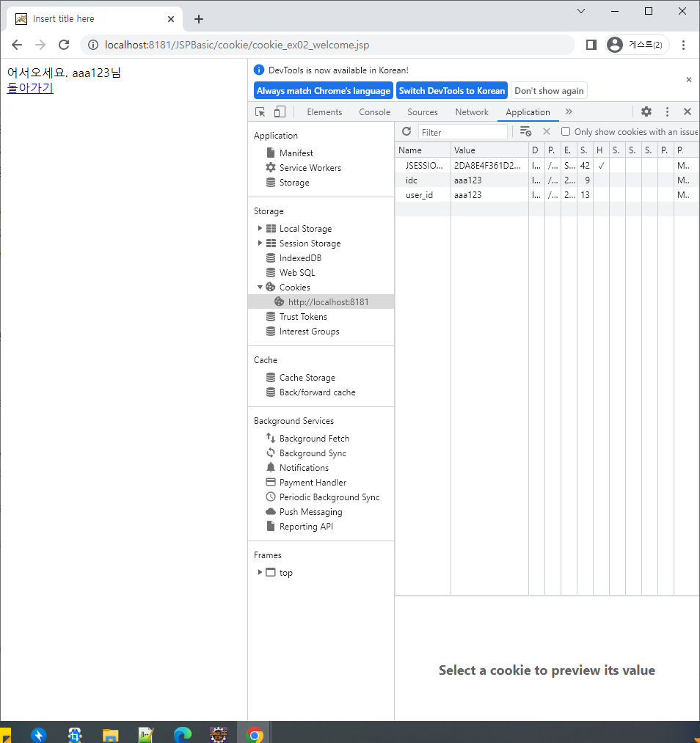700x743 pixels.
Task: Select the JSESSIO... cookie row
Action: coord(547,165)
